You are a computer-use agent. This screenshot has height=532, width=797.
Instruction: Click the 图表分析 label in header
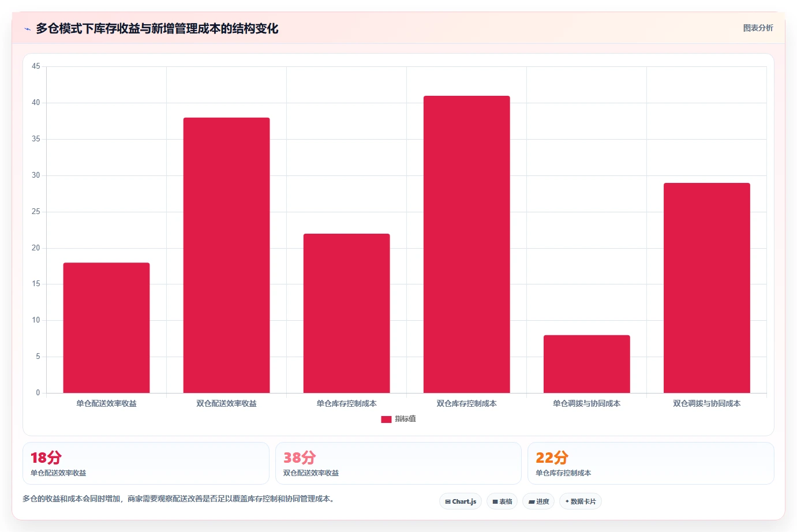[758, 28]
